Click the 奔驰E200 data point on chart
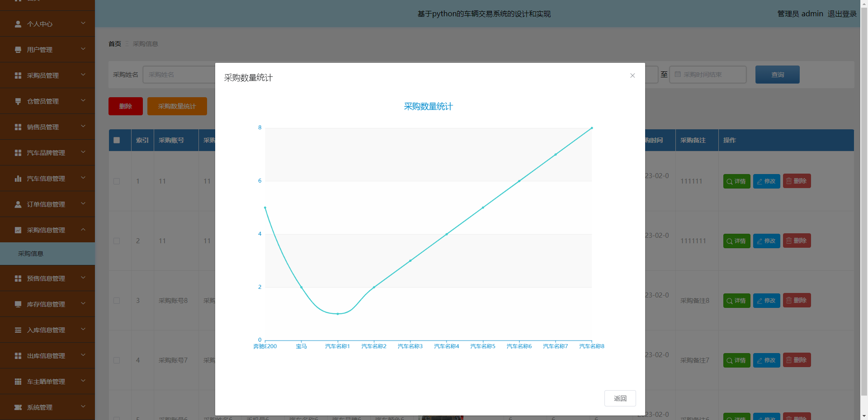 coord(265,208)
